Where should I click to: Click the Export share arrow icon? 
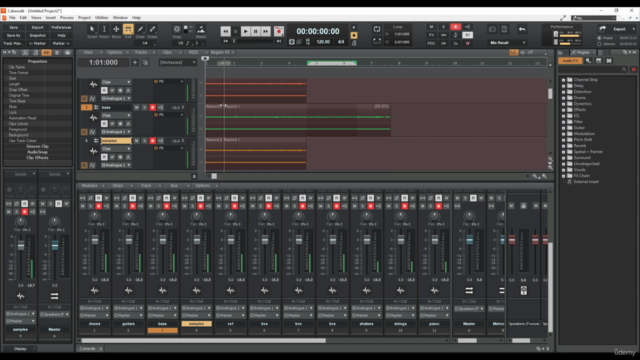point(603,29)
